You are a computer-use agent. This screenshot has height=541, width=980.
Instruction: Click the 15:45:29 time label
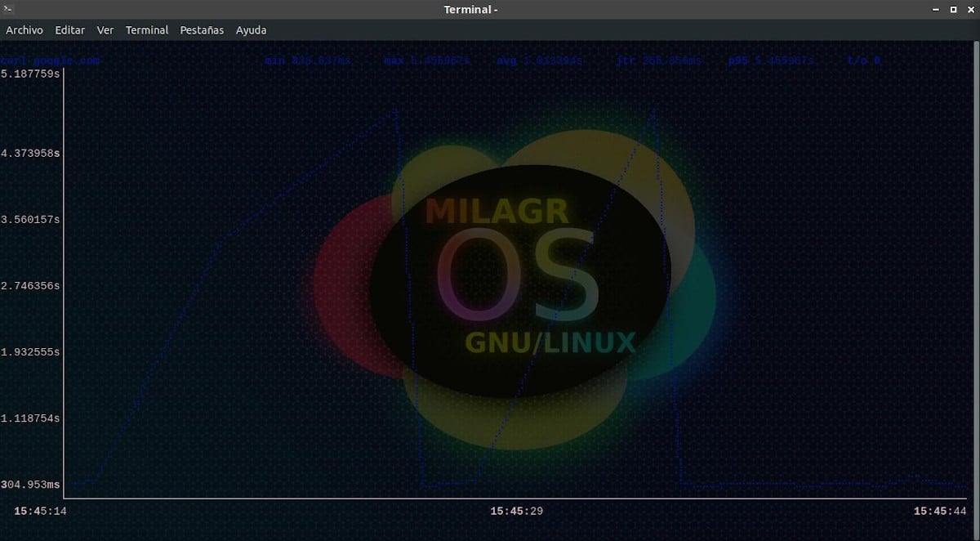516,511
